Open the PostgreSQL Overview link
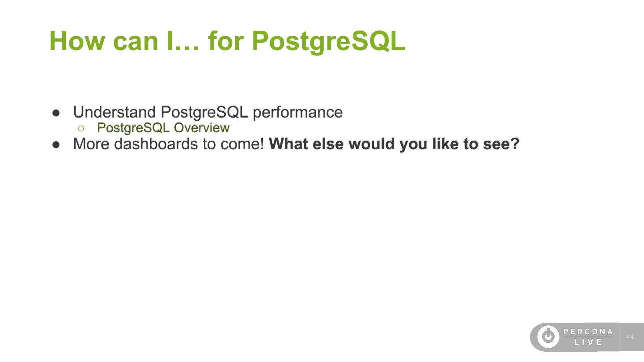The width and height of the screenshot is (644, 362). click(x=163, y=128)
